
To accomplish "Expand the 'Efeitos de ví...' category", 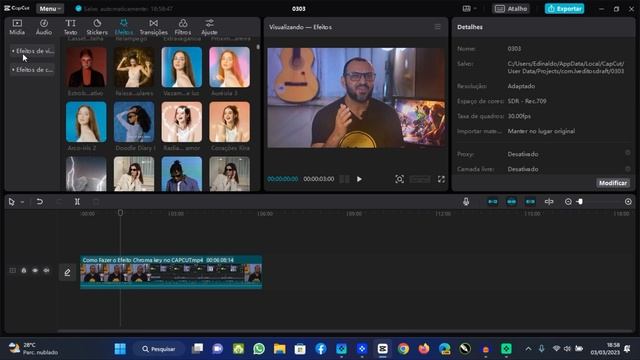I will 33,51.
